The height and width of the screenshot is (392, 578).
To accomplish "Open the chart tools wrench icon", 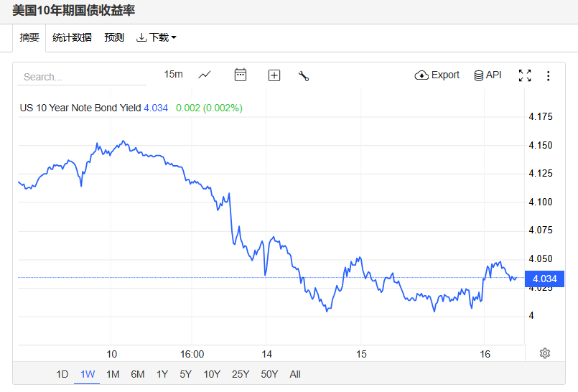I will (304, 75).
